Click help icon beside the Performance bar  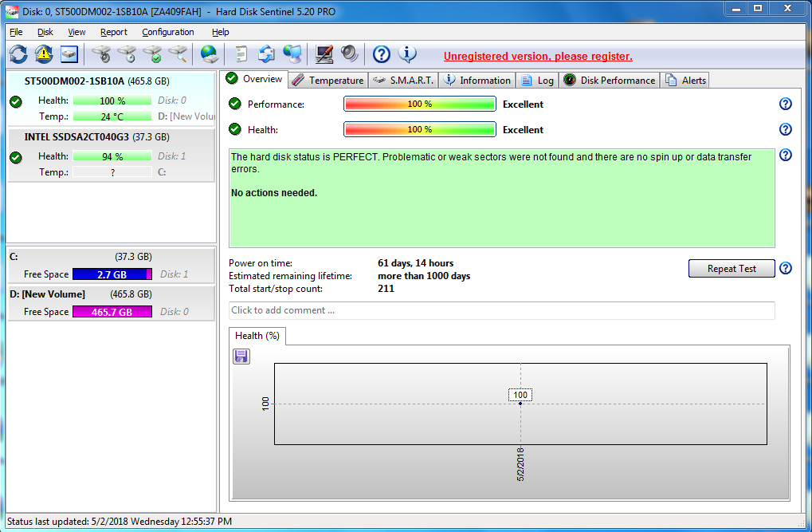pyautogui.click(x=785, y=104)
